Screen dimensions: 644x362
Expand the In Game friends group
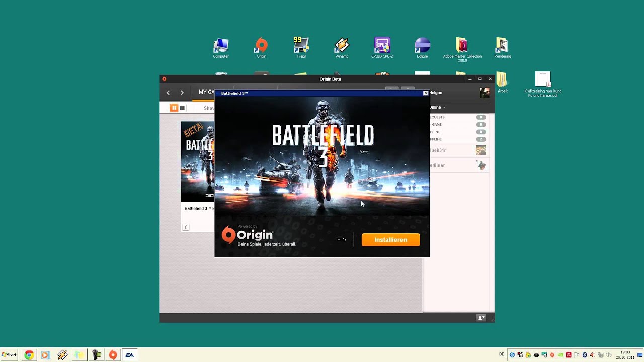tap(458, 124)
